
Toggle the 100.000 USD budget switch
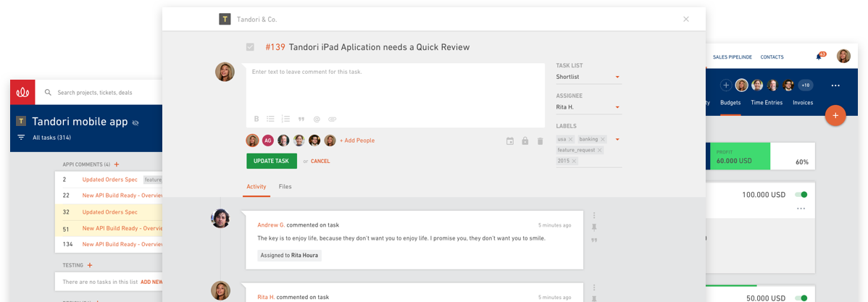[801, 195]
